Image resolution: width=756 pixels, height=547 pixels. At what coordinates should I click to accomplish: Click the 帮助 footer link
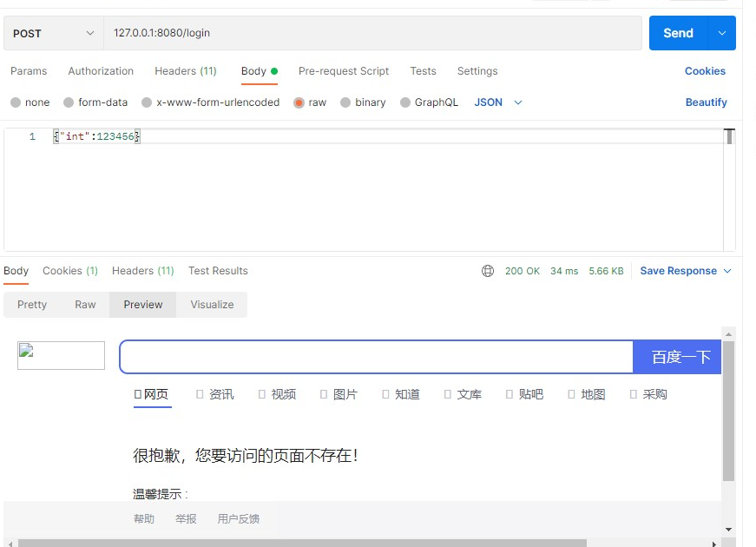click(x=144, y=519)
